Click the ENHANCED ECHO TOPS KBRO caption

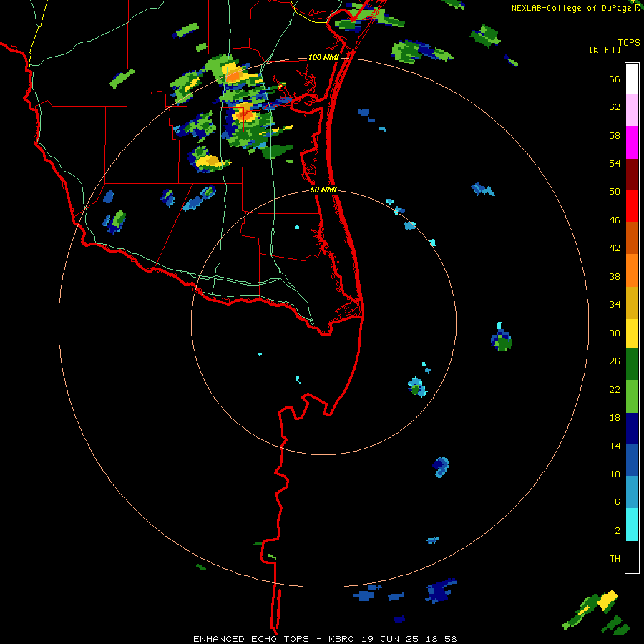(325, 639)
